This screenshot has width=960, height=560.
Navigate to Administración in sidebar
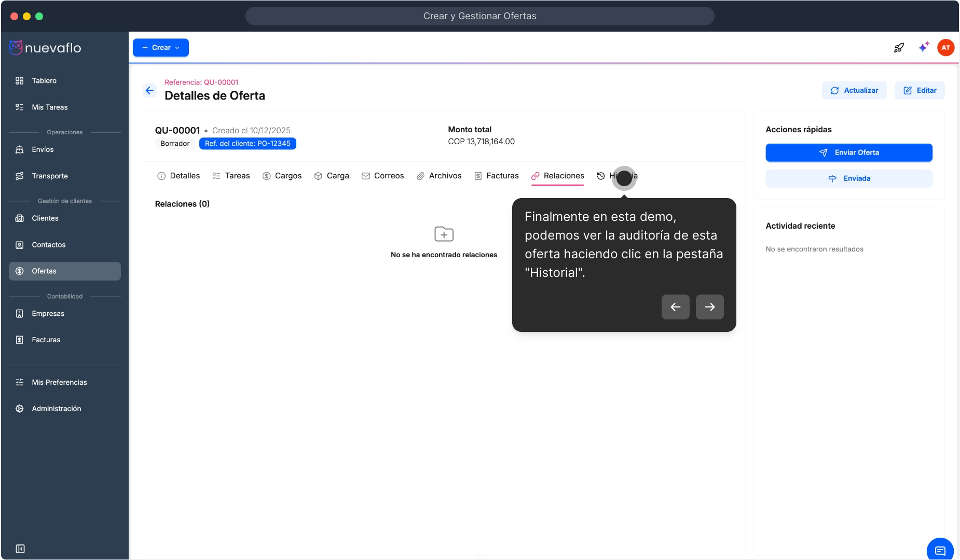tap(56, 409)
